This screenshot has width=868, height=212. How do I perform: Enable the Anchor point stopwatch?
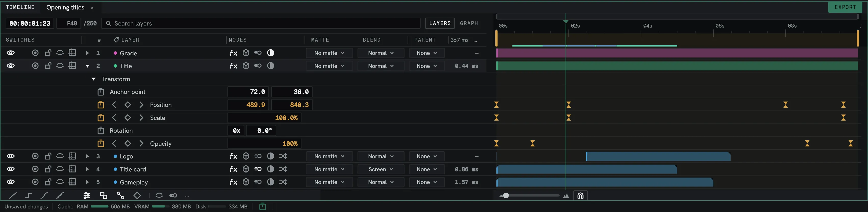pyautogui.click(x=101, y=92)
